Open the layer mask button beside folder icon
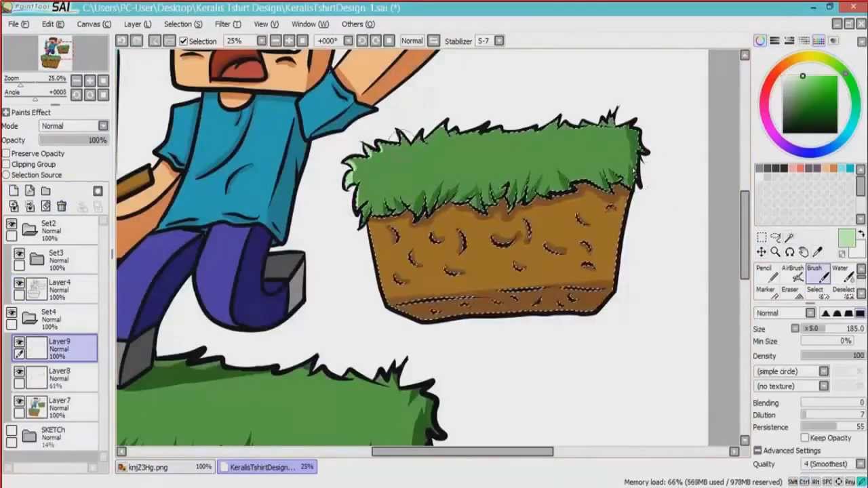 (x=98, y=191)
